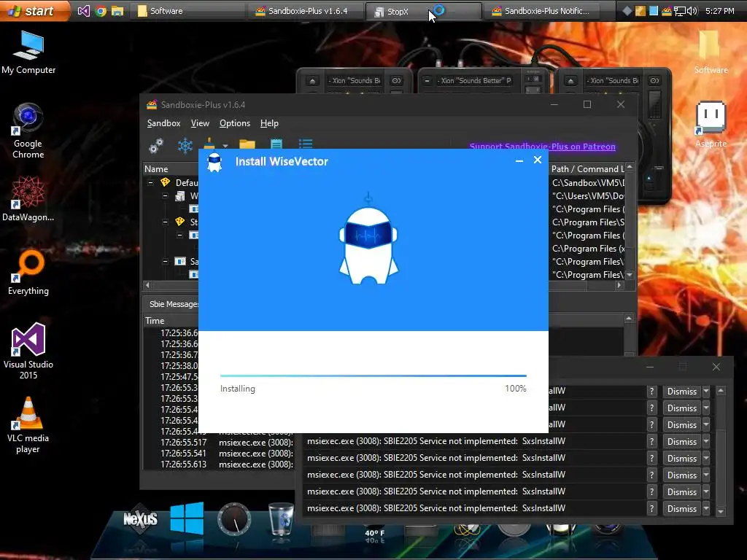Click the ? help button on the top notification

pyautogui.click(x=651, y=392)
